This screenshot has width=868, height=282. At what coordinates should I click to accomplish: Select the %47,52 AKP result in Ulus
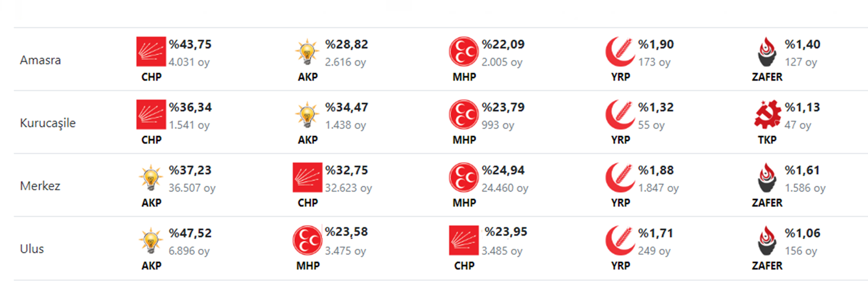[x=190, y=233]
